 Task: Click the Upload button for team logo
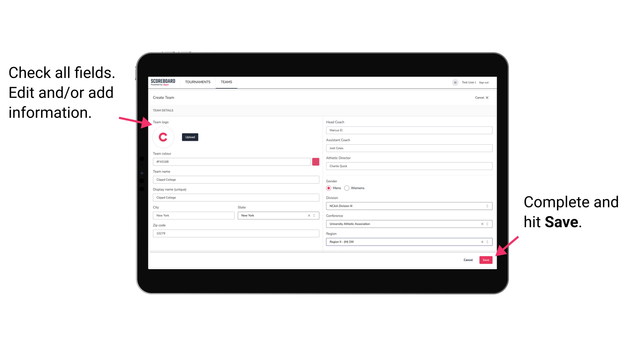pos(190,137)
